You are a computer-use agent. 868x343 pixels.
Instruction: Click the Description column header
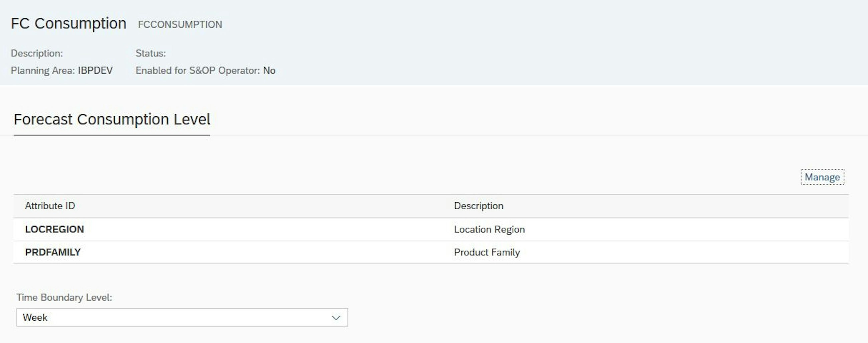coord(479,205)
